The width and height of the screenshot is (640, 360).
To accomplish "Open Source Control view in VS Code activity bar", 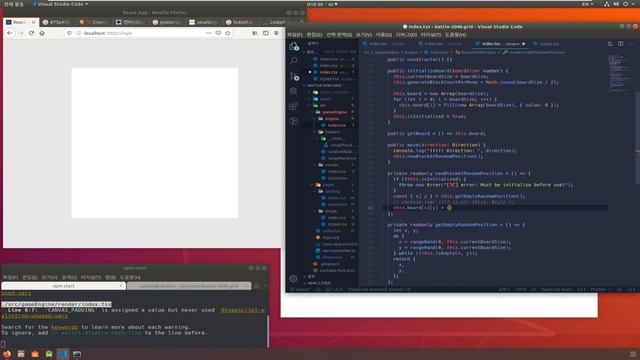I will click(294, 76).
